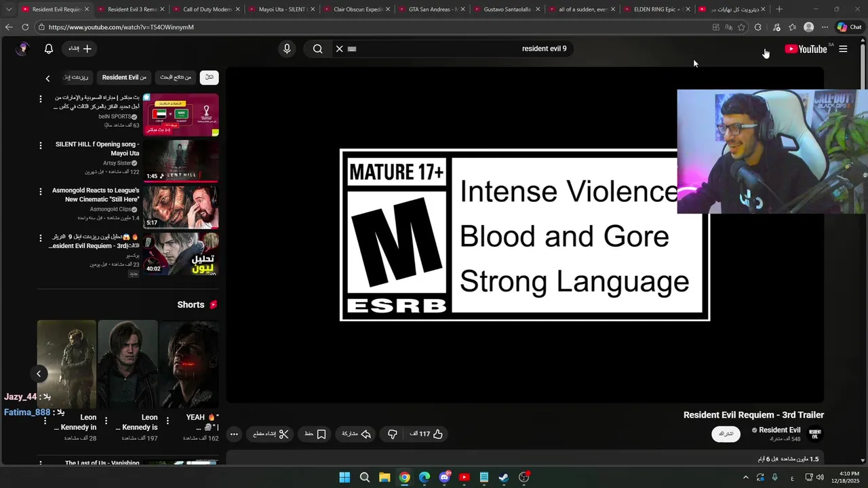The width and height of the screenshot is (868, 488).
Task: Open more actions ellipsis beside clip button
Action: pyautogui.click(x=234, y=434)
